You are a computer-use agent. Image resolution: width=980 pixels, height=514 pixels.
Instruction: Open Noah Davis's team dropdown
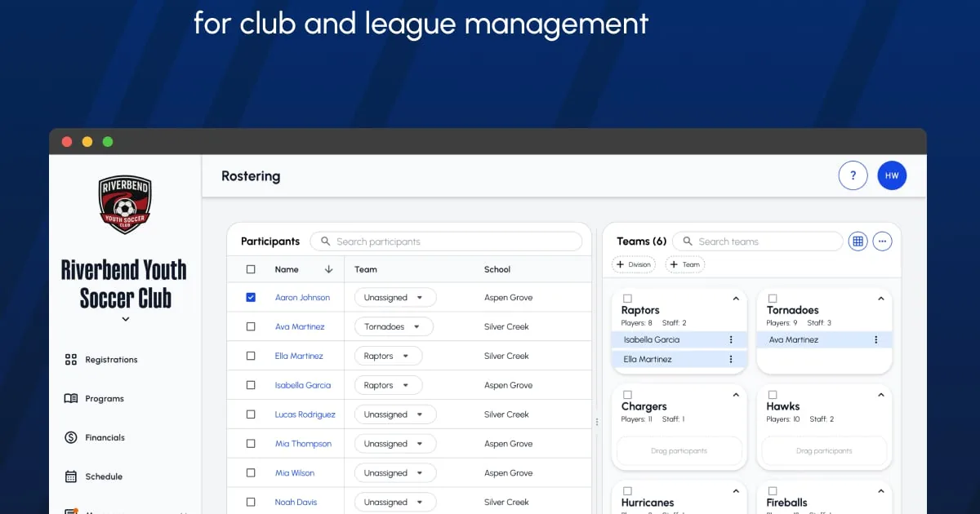click(395, 503)
